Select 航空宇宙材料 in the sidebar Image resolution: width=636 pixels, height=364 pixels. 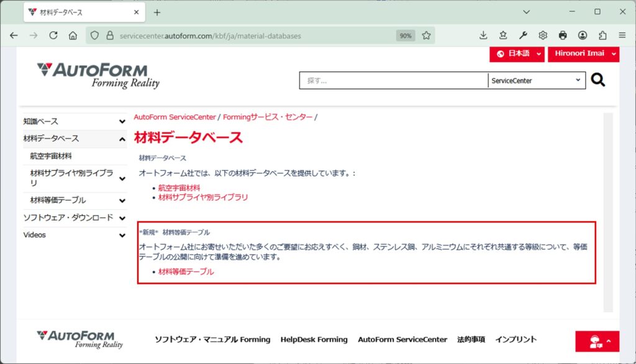(51, 157)
